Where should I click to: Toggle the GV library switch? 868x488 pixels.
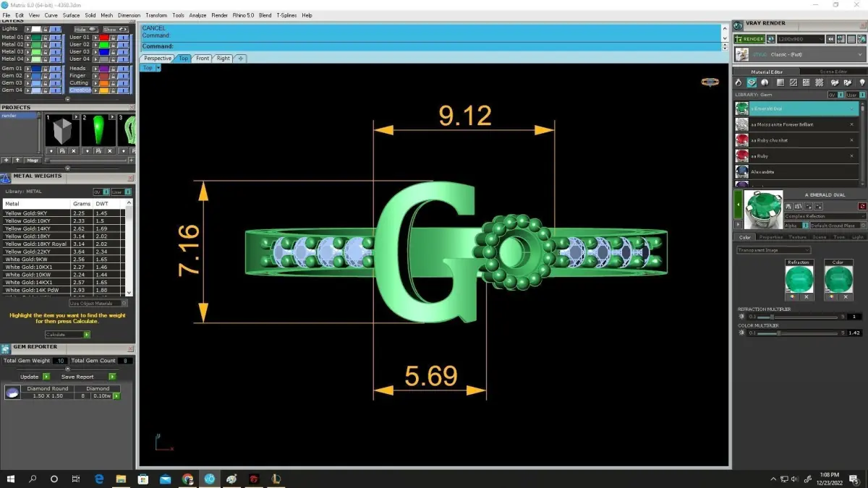coord(835,95)
